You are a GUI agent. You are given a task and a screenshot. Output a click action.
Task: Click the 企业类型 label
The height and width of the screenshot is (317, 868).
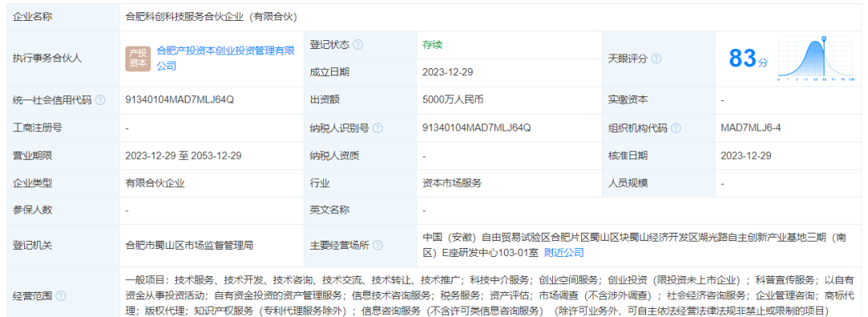(32, 183)
